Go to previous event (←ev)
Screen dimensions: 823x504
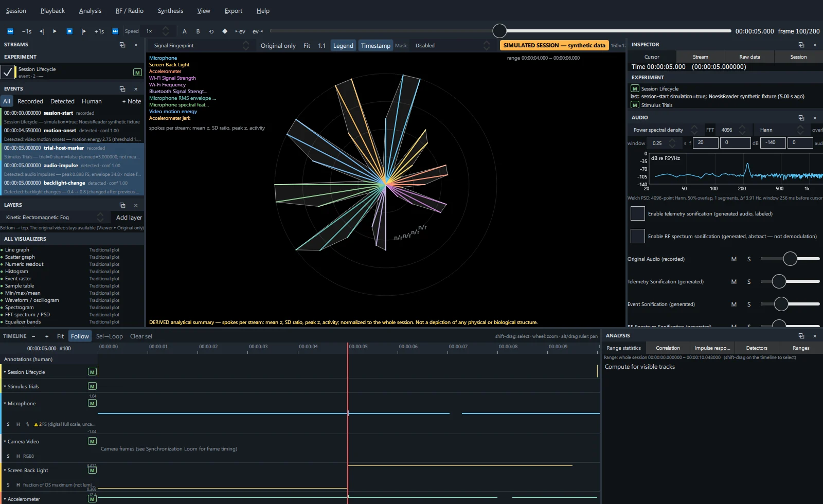click(x=240, y=31)
